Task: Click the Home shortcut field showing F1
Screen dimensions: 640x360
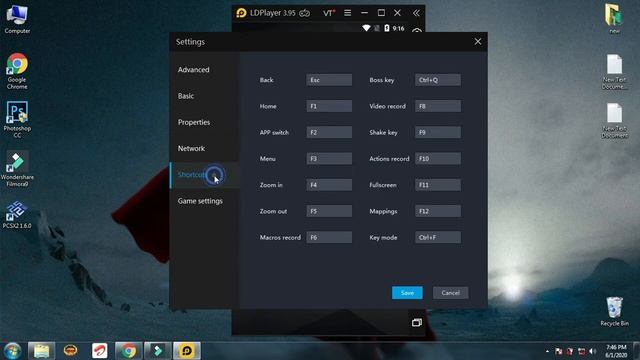Action: [x=329, y=106]
